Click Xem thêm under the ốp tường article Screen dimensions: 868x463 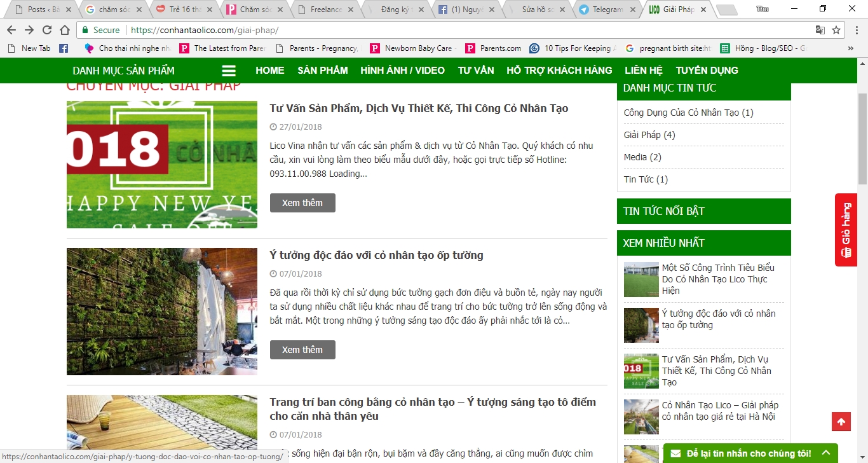(302, 350)
